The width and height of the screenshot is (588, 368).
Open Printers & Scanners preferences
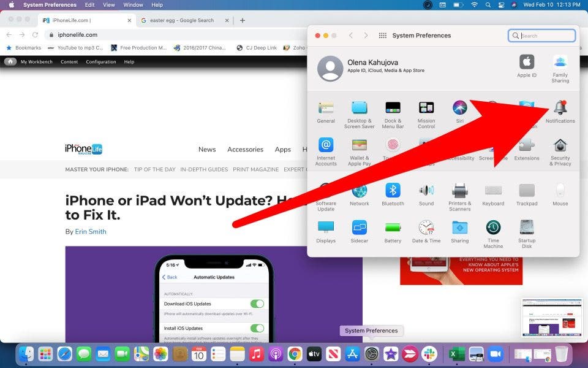coord(459,191)
